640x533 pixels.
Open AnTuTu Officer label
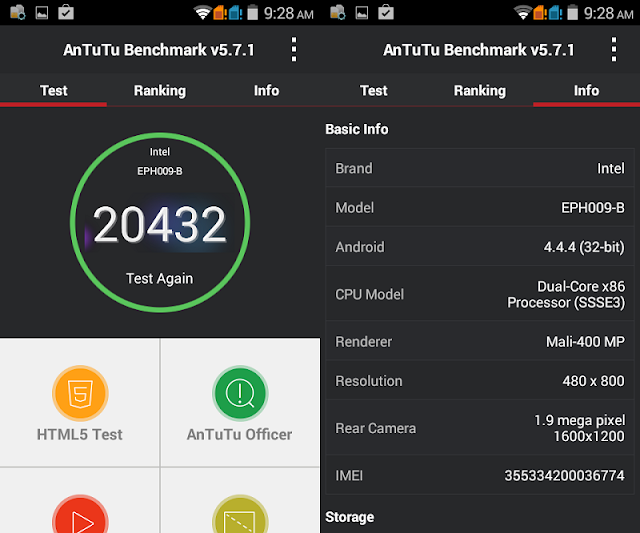(240, 435)
